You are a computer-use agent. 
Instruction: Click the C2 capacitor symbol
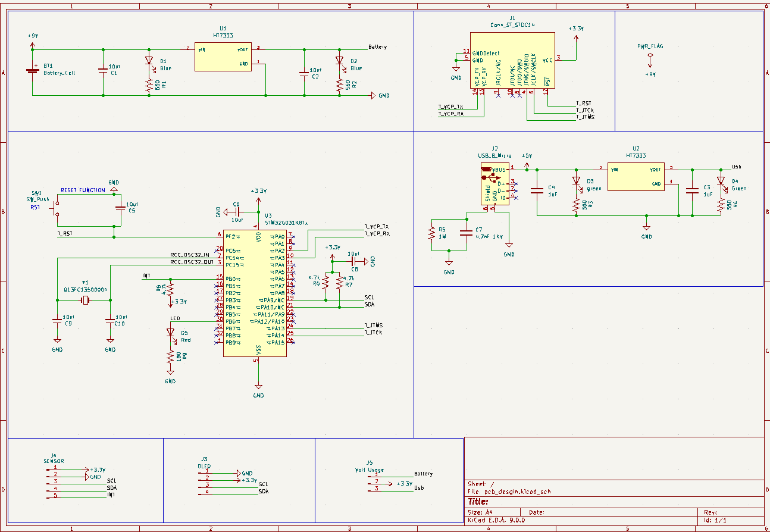[x=304, y=73]
